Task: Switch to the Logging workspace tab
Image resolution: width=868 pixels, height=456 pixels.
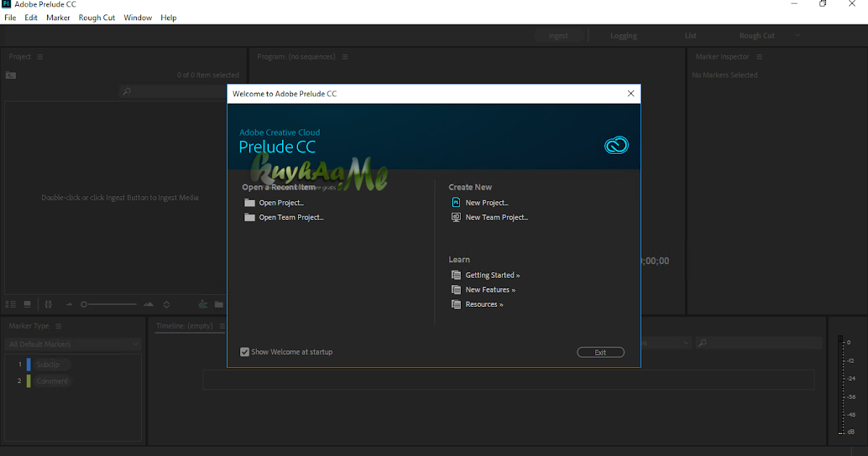Action: [624, 35]
